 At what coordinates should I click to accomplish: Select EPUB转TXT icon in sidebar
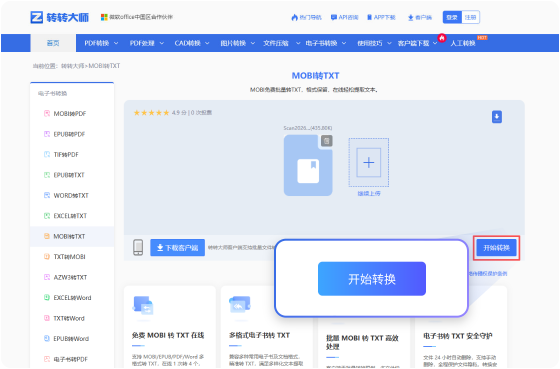pos(47,175)
